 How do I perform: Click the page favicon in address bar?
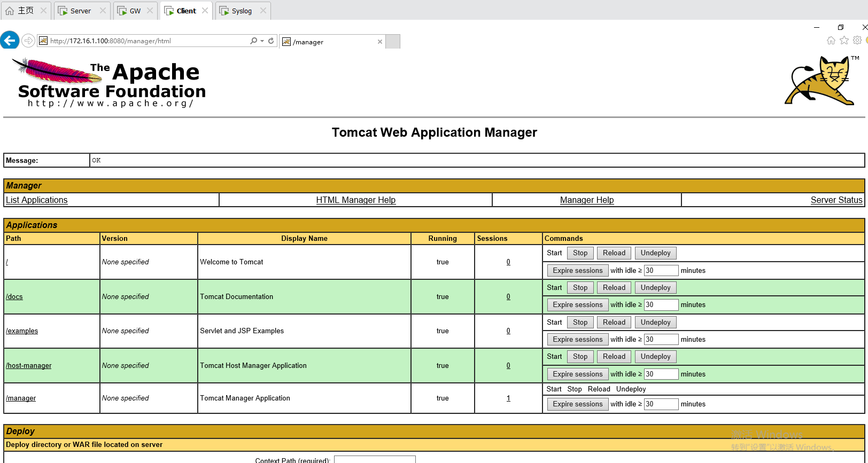coord(44,41)
